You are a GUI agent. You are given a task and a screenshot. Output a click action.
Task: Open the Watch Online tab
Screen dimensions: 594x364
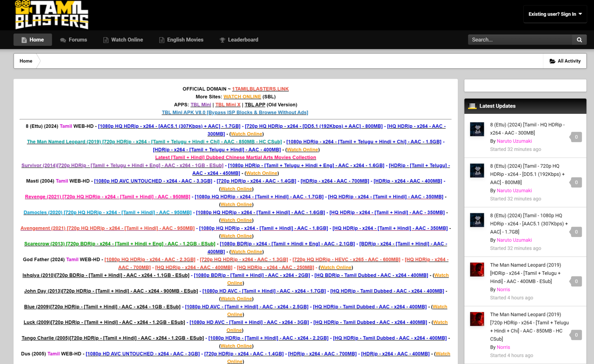pyautogui.click(x=123, y=40)
